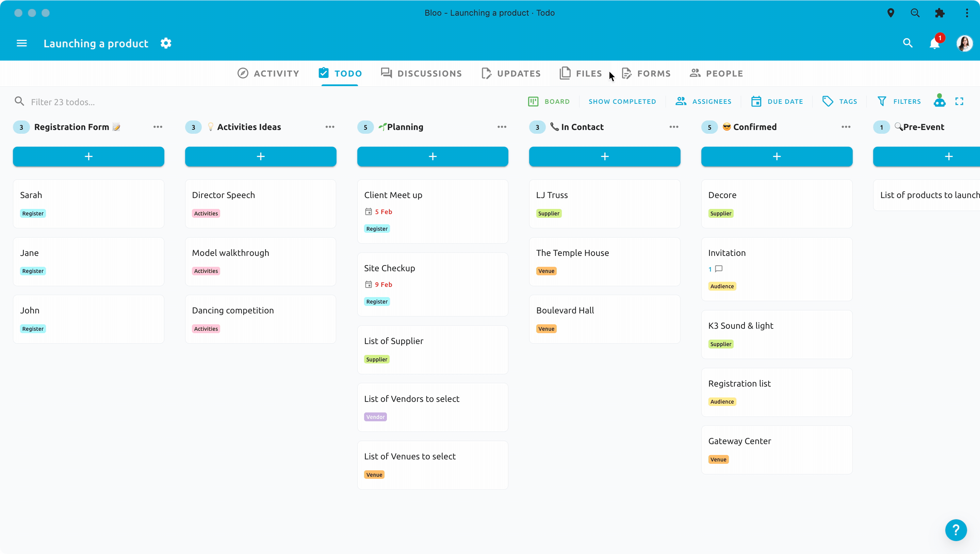Click the robot automation icon
The image size is (980, 554).
939,101
